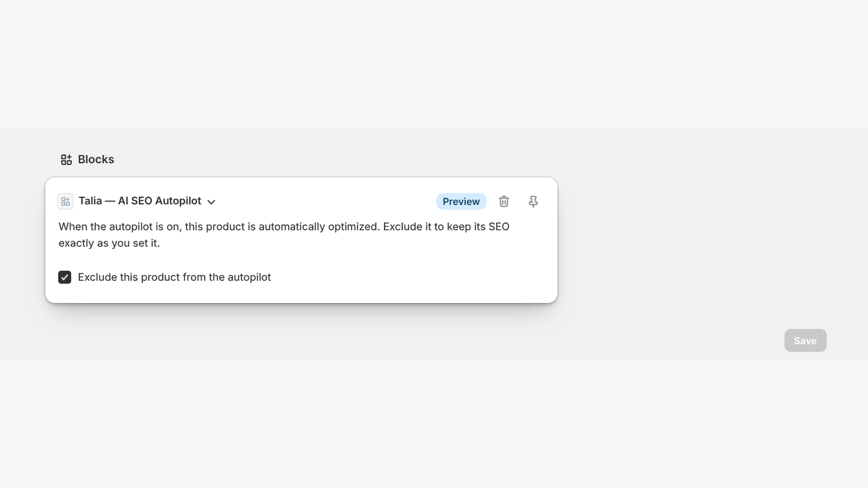Click the blue Preview badge
The image size is (868, 488).
(x=461, y=202)
